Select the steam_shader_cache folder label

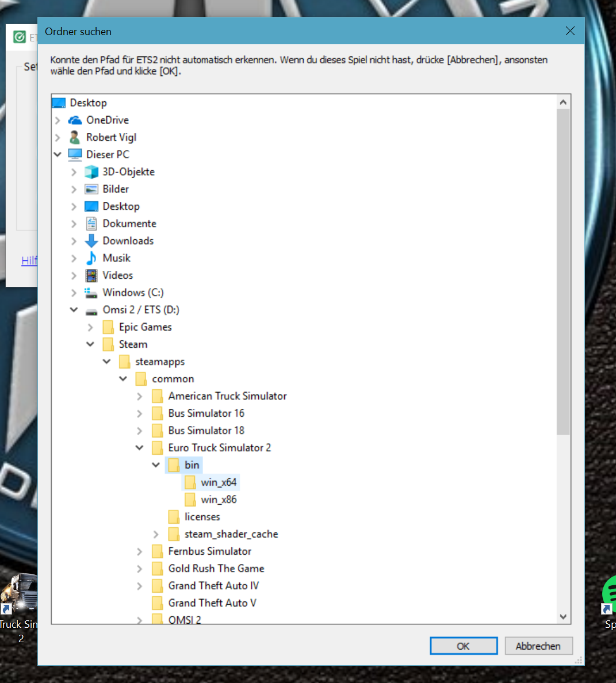pos(231,534)
